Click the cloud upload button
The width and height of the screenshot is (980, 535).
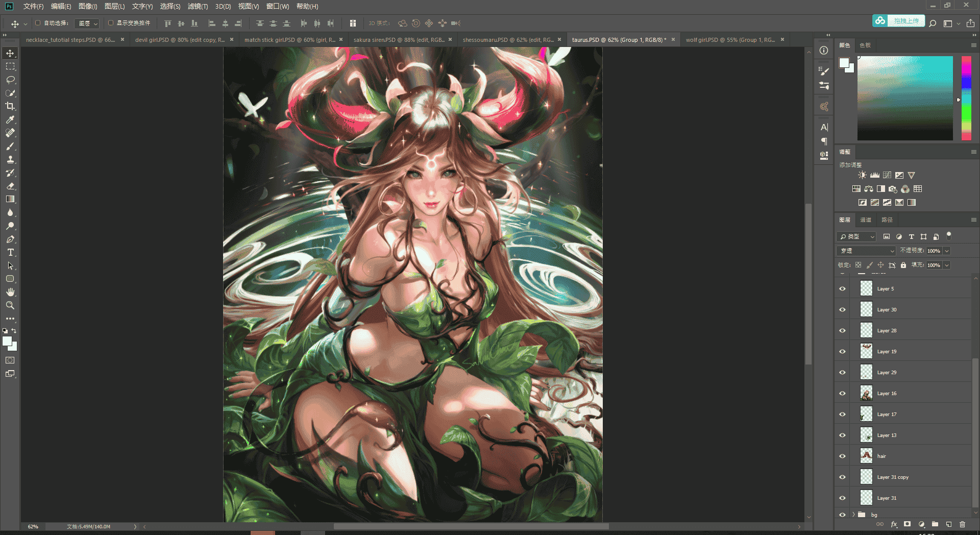point(899,21)
